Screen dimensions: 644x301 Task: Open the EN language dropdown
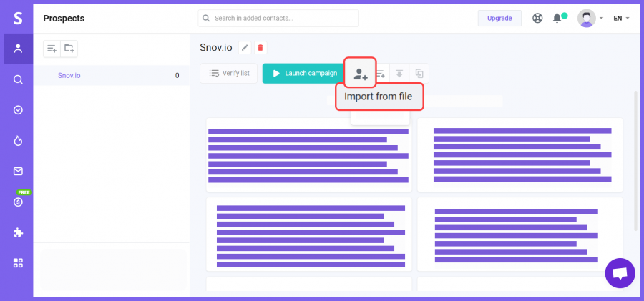621,19
